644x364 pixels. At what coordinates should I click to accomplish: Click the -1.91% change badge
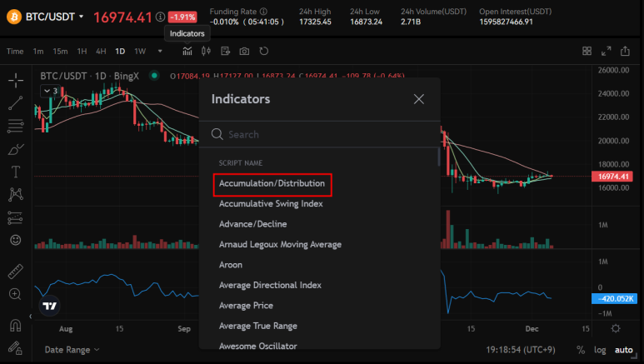(182, 17)
